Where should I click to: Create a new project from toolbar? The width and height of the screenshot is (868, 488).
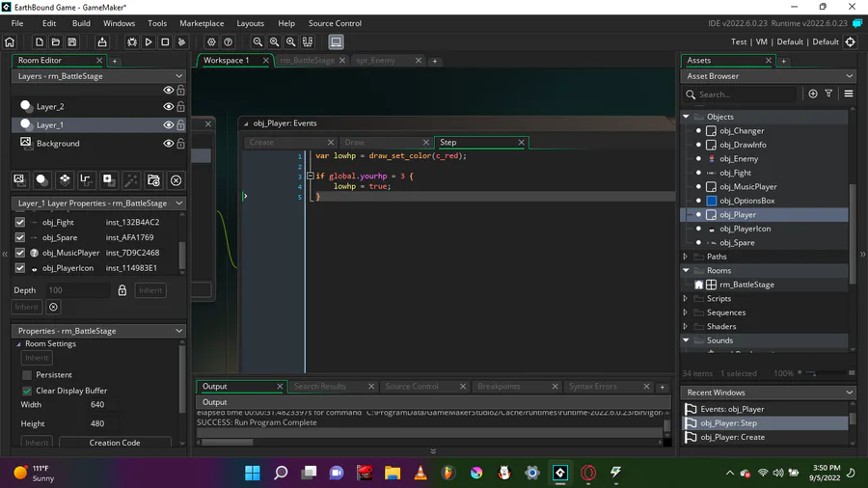[x=40, y=42]
